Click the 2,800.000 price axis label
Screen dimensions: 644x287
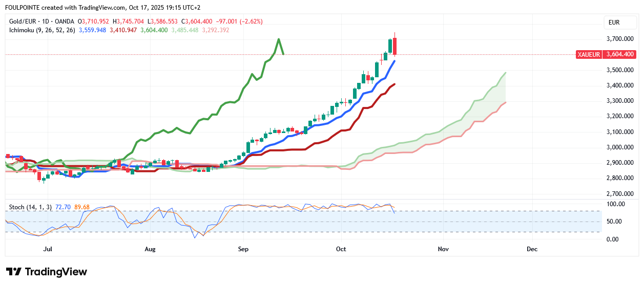[621, 178]
